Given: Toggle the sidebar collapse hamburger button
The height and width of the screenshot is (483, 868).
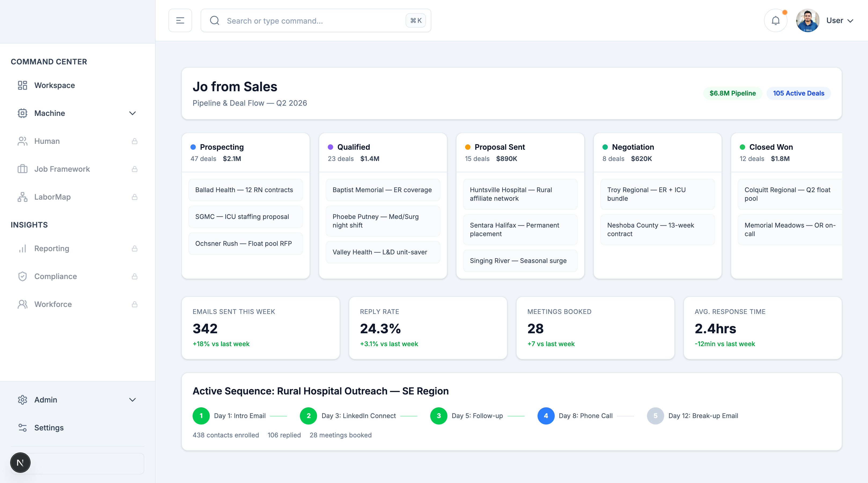Looking at the screenshot, I should click(x=180, y=21).
